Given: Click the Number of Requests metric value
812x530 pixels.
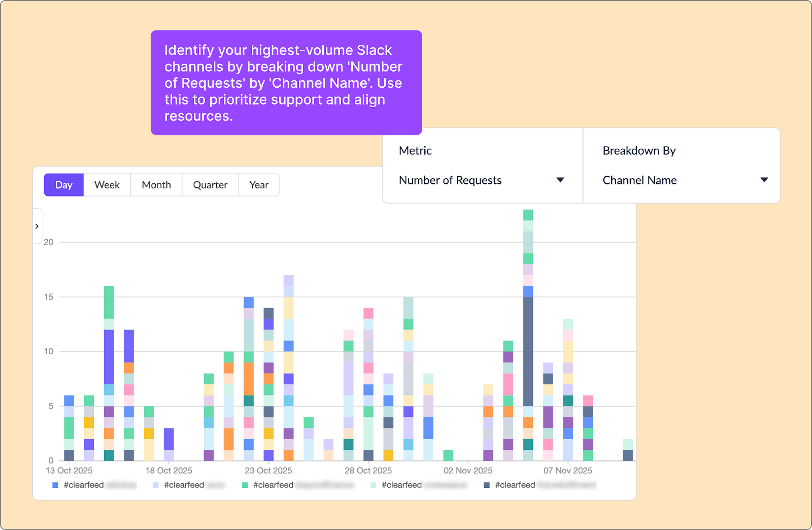Looking at the screenshot, I should click(x=450, y=180).
